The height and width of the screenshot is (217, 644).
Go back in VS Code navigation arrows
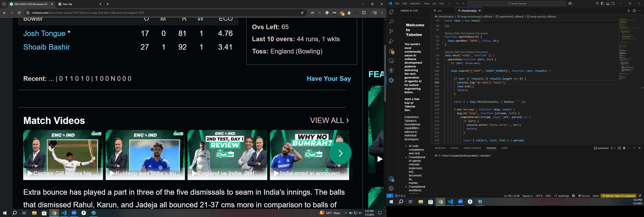[x=457, y=3]
